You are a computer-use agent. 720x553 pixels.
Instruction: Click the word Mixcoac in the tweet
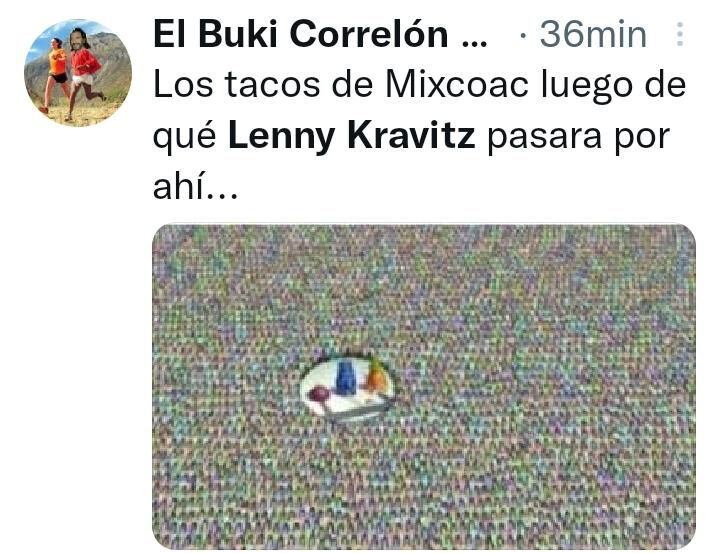point(457,85)
